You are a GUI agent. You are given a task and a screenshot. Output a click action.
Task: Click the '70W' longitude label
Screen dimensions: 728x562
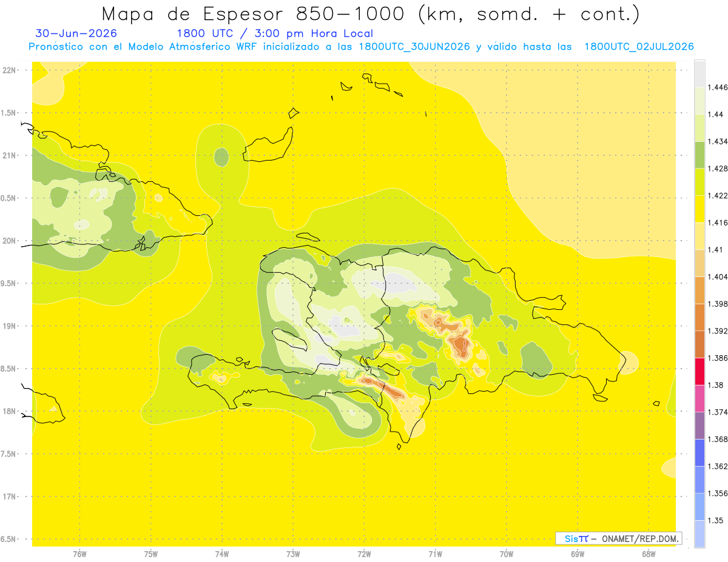tap(507, 554)
